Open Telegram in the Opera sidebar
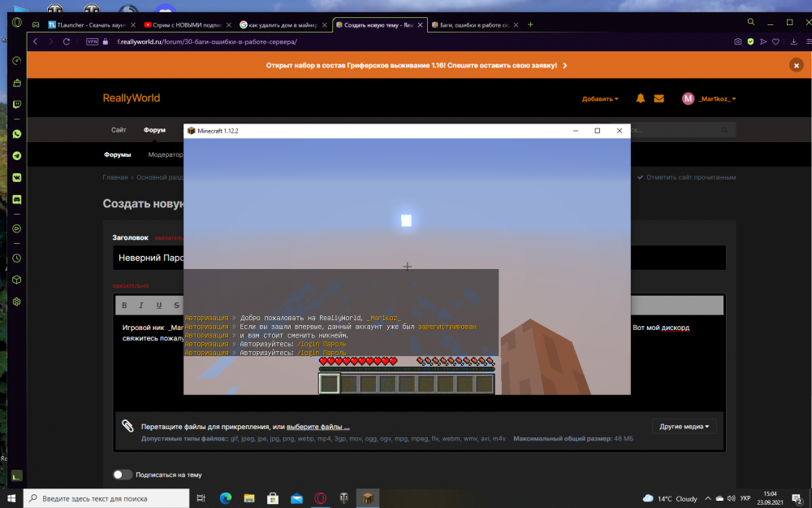This screenshot has width=812, height=508. [x=16, y=155]
